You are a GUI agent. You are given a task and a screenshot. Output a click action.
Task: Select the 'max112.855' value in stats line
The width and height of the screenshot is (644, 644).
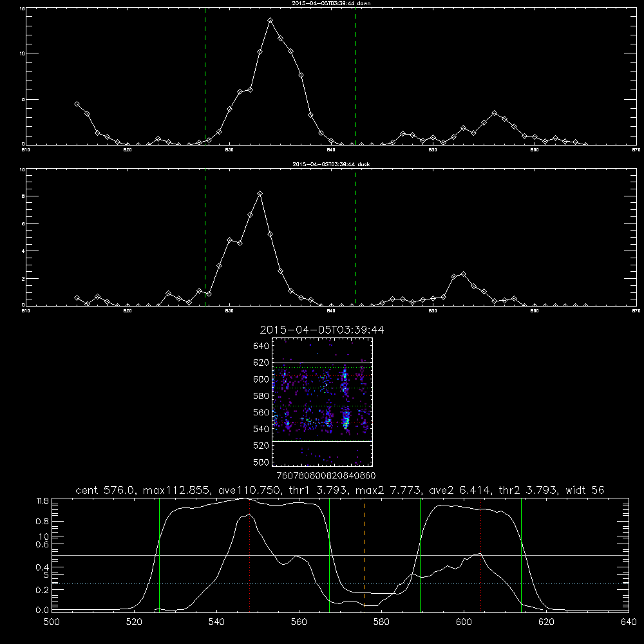pos(177,490)
